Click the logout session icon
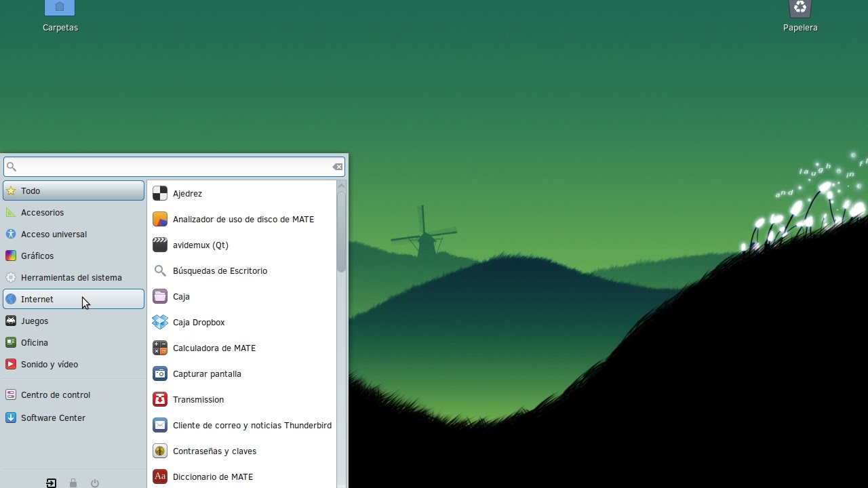 [52, 483]
